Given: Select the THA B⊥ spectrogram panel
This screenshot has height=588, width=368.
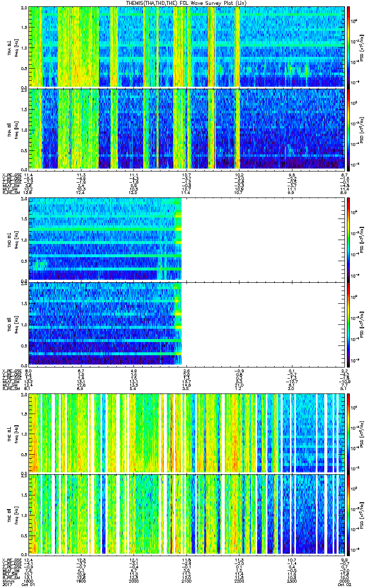Looking at the screenshot, I should coord(187,47).
